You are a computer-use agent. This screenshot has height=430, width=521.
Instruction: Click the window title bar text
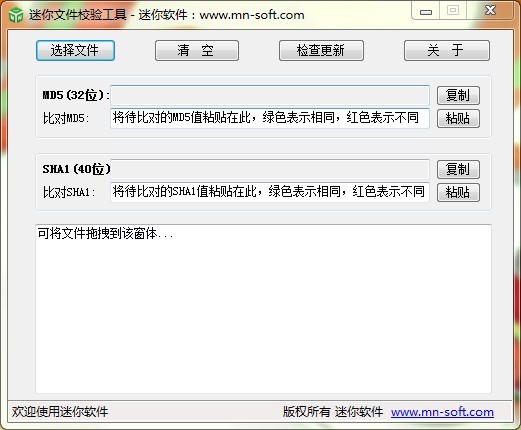pos(167,15)
